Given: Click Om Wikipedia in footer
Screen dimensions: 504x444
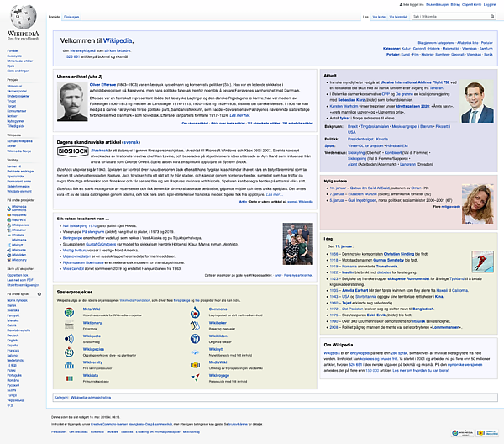Looking at the screenshot, I should pyautogui.click(x=78, y=432).
